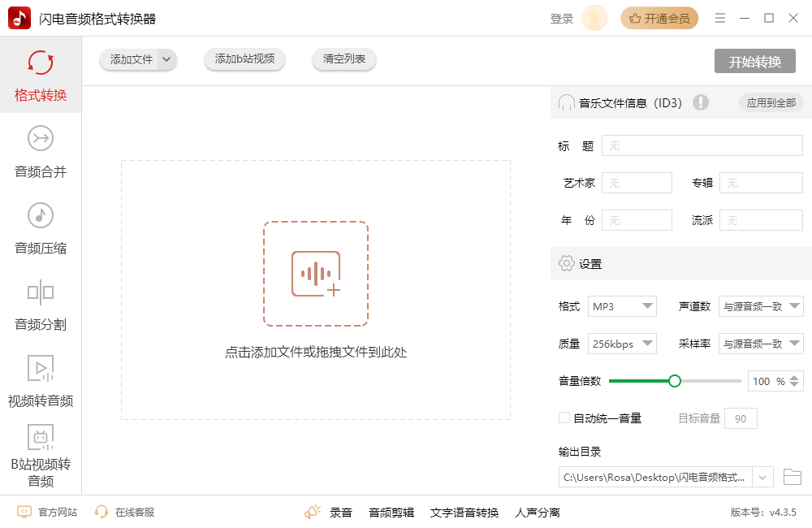The height and width of the screenshot is (528, 812).
Task: Open the 格式 MP3 format dropdown
Action: click(x=622, y=306)
